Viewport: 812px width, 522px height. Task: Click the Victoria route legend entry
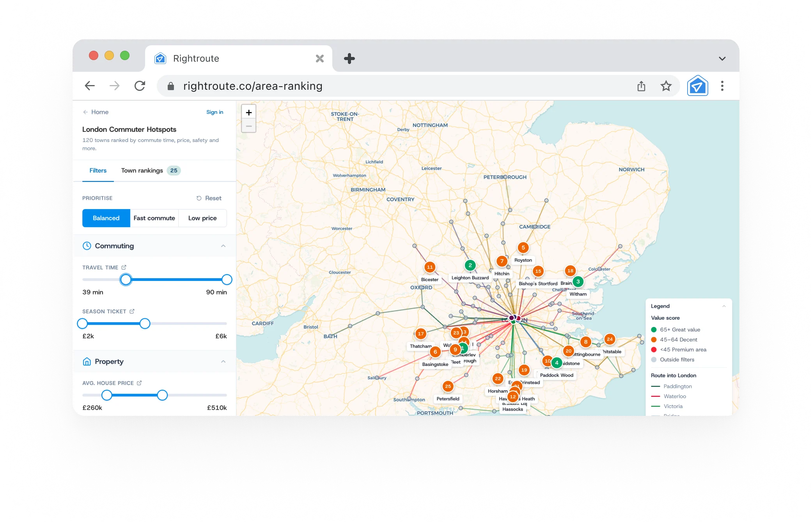pos(667,407)
